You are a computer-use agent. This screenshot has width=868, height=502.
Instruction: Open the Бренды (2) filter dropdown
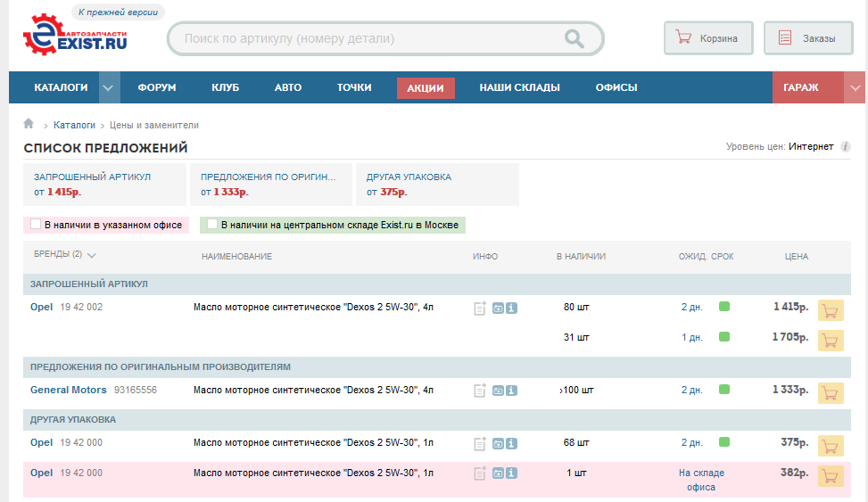65,254
